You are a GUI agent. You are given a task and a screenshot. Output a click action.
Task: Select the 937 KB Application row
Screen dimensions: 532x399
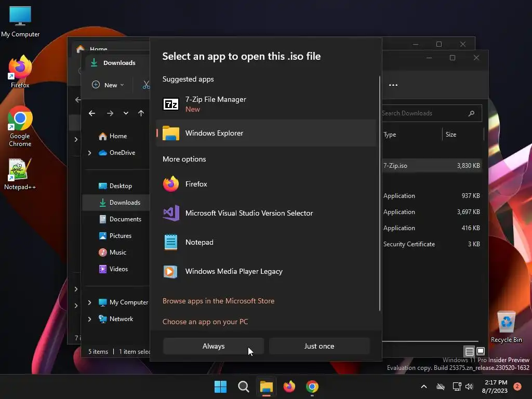[x=432, y=196]
